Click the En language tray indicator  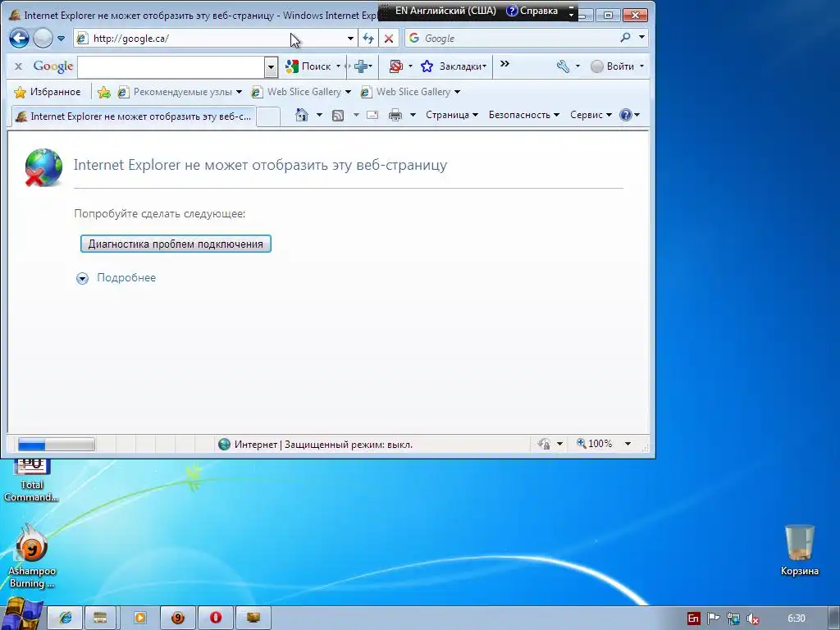[x=693, y=619]
